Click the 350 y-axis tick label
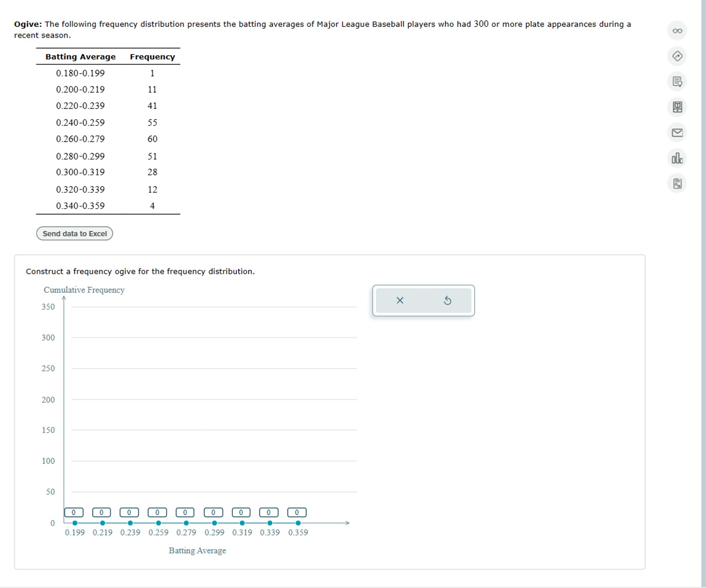The image size is (706, 588). click(x=48, y=307)
